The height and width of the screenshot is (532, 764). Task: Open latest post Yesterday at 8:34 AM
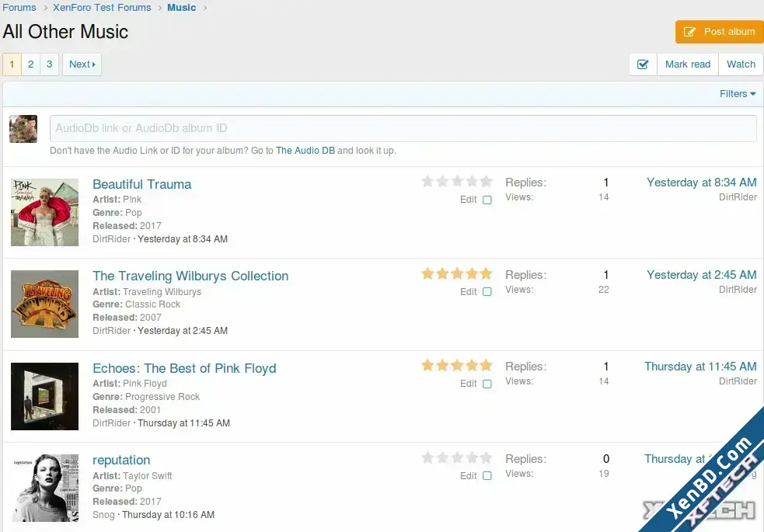pyautogui.click(x=701, y=183)
